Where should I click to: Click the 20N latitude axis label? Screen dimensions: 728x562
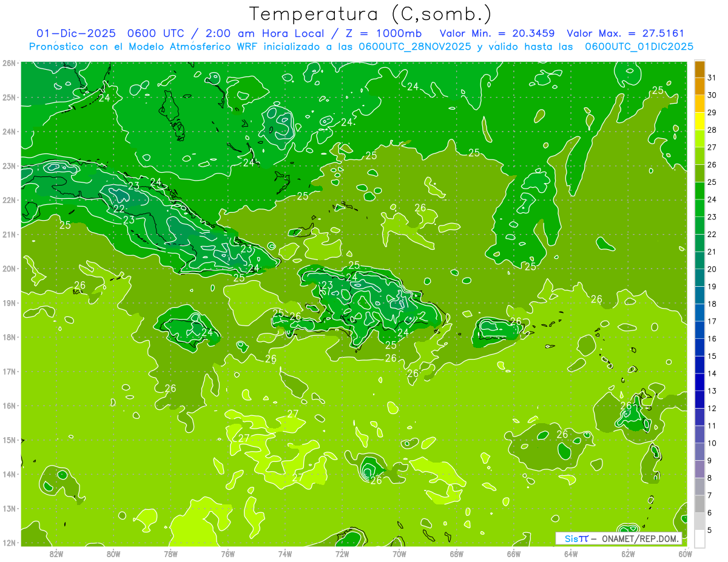pyautogui.click(x=8, y=269)
